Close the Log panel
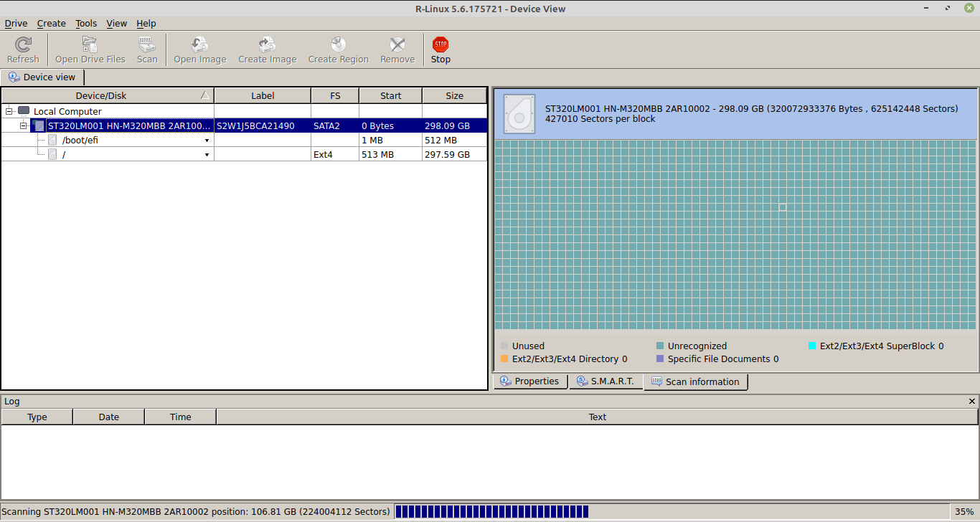The image size is (980, 522). coord(972,402)
